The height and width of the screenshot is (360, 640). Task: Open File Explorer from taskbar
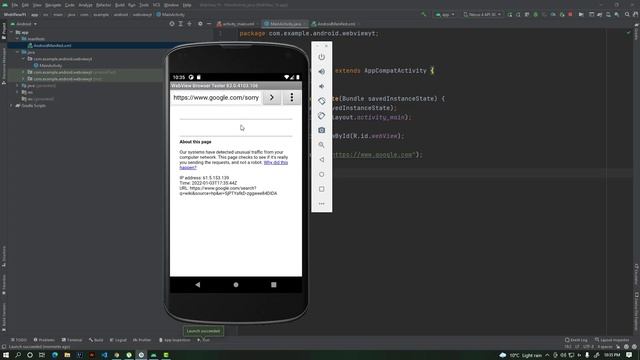pyautogui.click(x=67, y=355)
